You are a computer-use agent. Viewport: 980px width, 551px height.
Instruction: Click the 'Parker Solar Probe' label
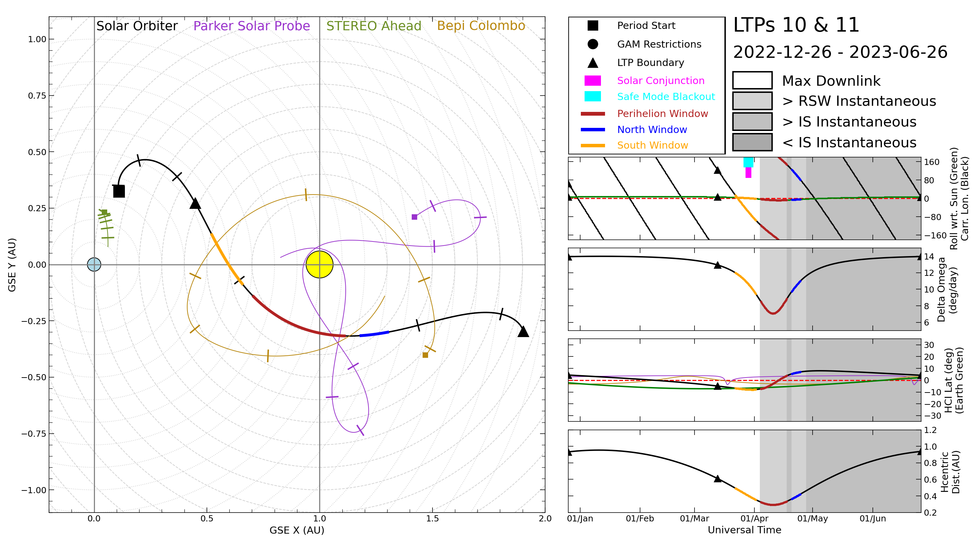click(251, 26)
